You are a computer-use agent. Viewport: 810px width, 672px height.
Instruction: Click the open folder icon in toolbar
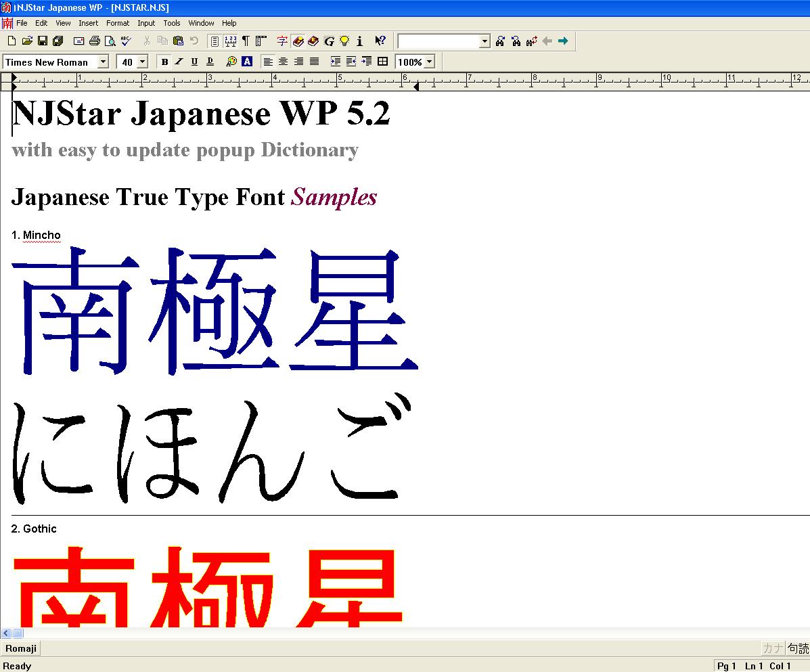coord(27,41)
